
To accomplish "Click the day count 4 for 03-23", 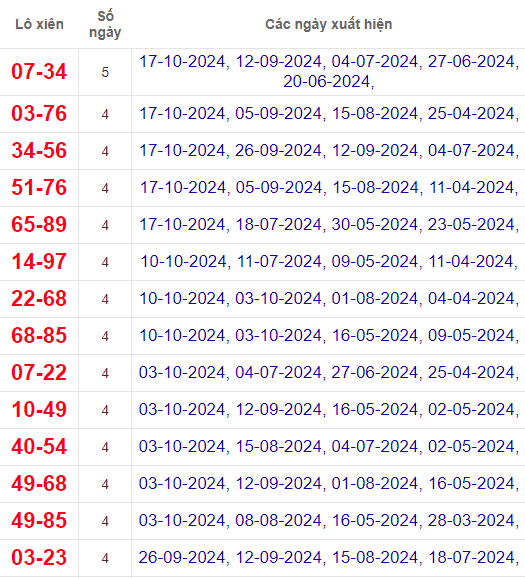I will click(105, 558).
